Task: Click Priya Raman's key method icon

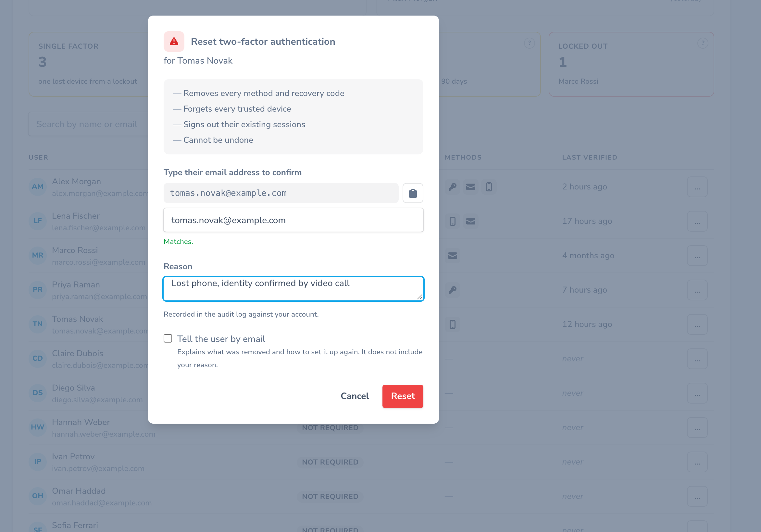Action: [453, 290]
